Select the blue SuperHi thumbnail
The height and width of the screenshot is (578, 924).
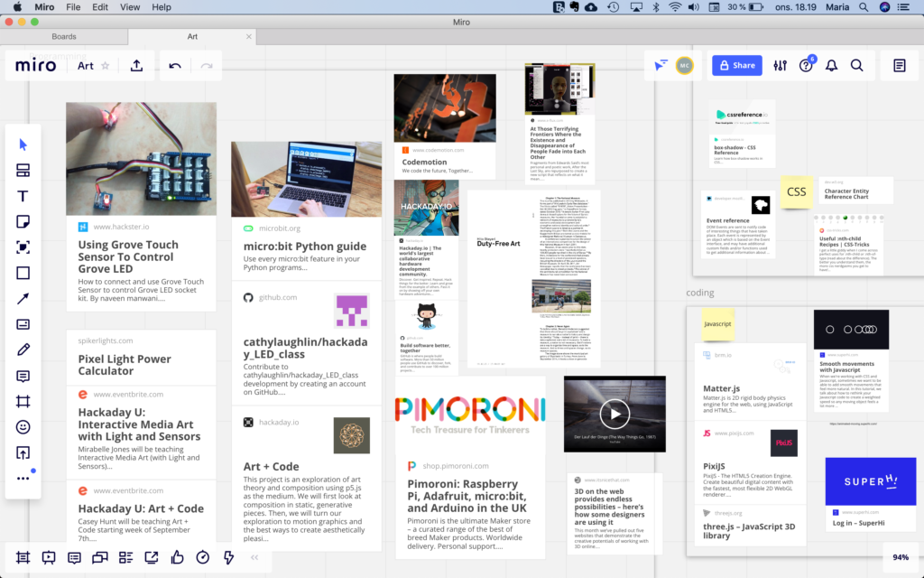[x=871, y=481]
